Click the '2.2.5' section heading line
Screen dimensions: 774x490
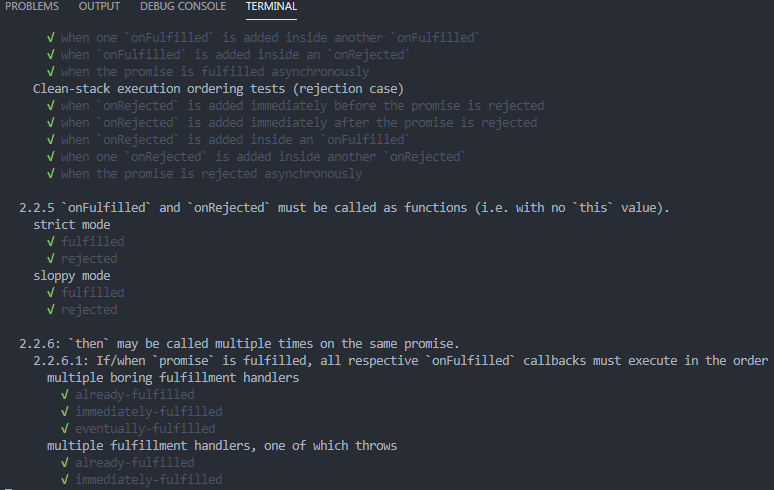coord(344,208)
